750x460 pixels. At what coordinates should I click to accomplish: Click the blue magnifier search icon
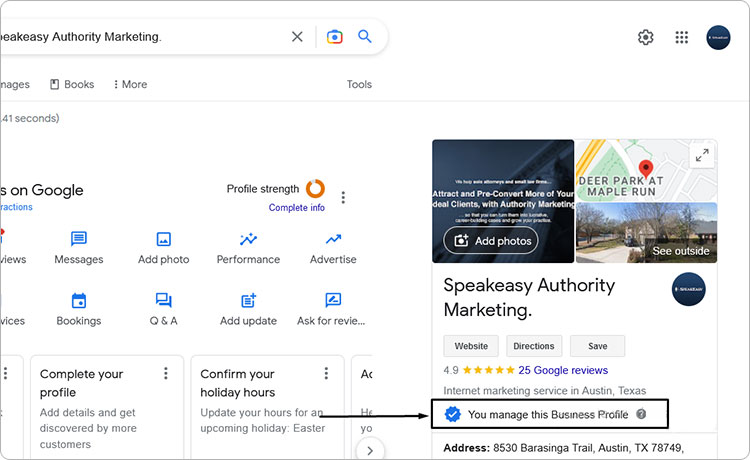point(364,36)
